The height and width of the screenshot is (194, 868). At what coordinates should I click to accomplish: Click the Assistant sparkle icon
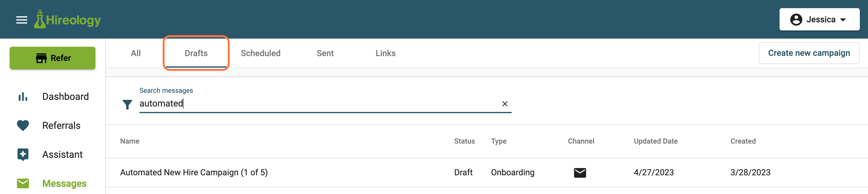23,154
